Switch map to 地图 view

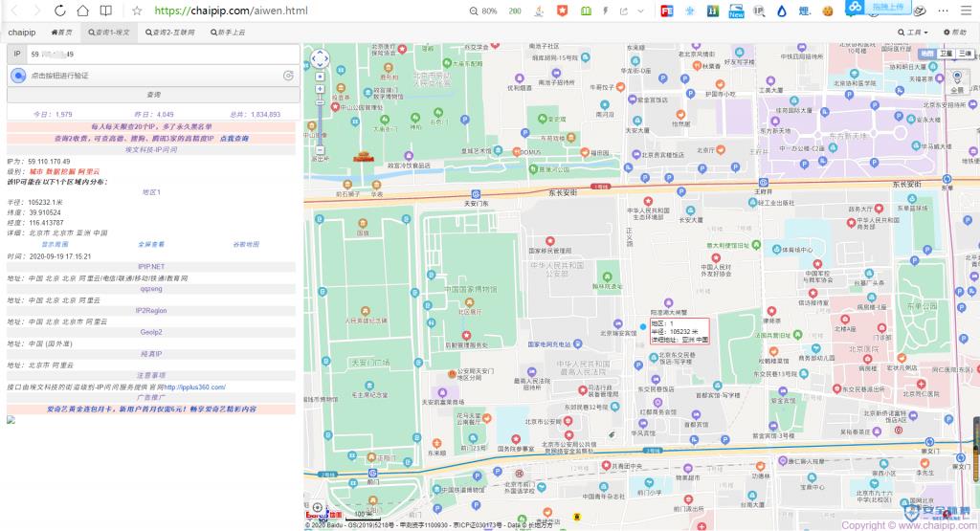pyautogui.click(x=928, y=54)
